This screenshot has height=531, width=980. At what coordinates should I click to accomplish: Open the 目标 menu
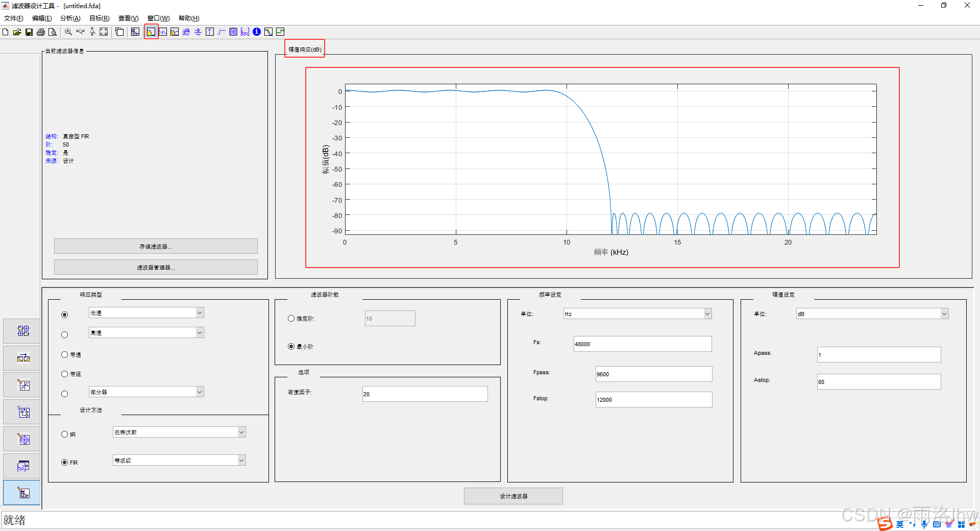click(100, 18)
